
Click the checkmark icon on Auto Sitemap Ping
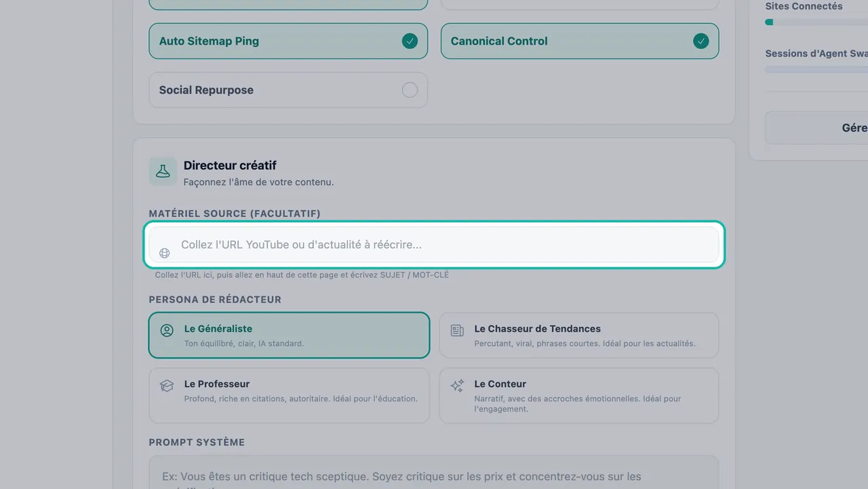click(x=410, y=41)
